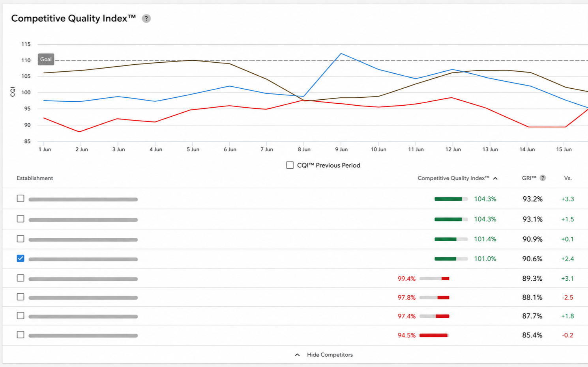This screenshot has height=367, width=588.
Task: Open help icon beside Competitive Quality Index title
Action: click(146, 19)
